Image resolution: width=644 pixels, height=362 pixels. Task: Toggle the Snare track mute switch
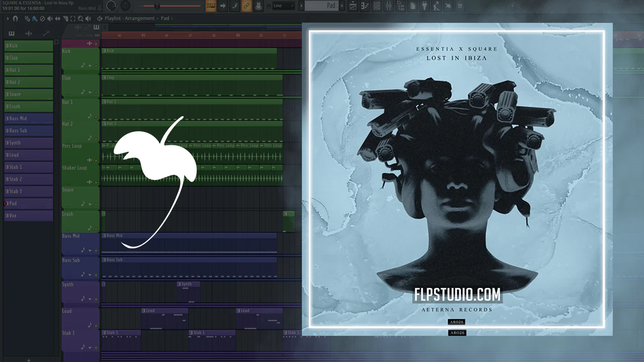pos(96,204)
